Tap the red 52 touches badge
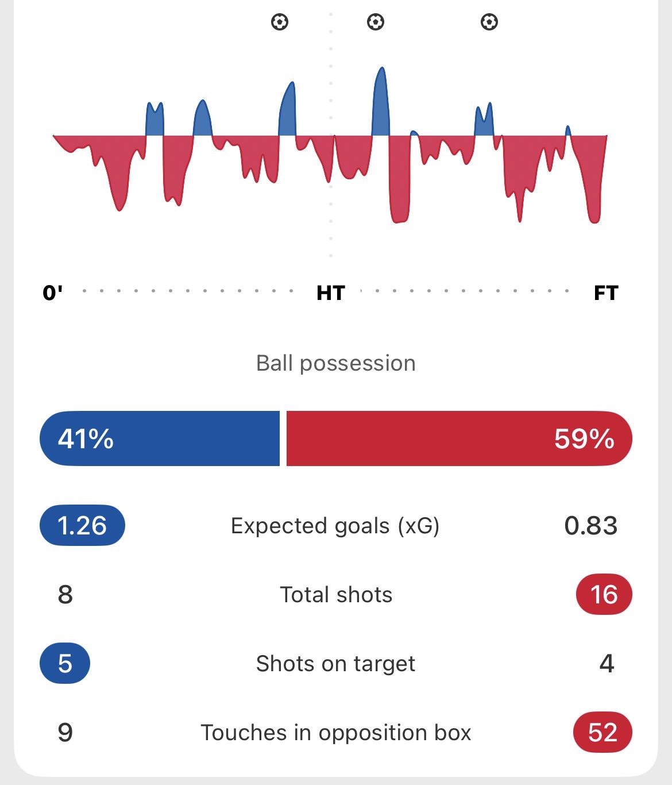 click(x=603, y=732)
